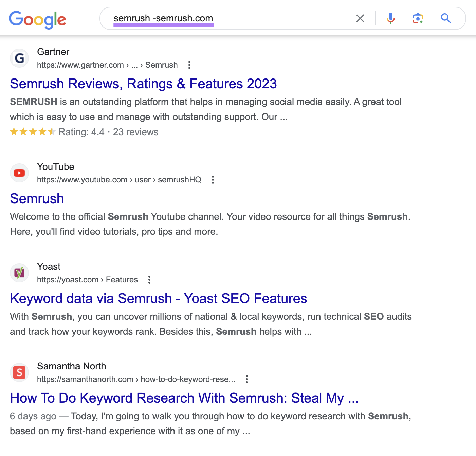Click the youtube.com semrushHQ URL
The image size is (476, 456).
(119, 180)
